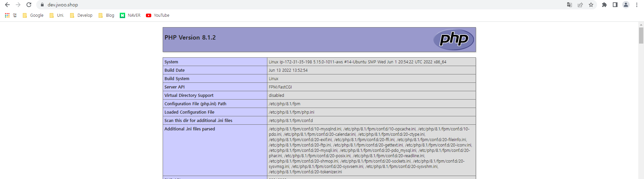Open the Extensions puzzle icon

point(604,5)
